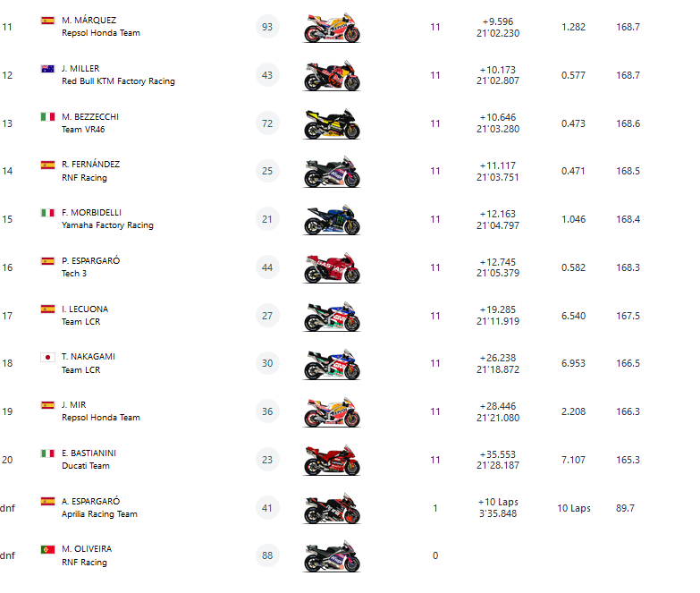Click the number 93 rider badge
The width and height of the screenshot is (700, 593).
point(267,27)
